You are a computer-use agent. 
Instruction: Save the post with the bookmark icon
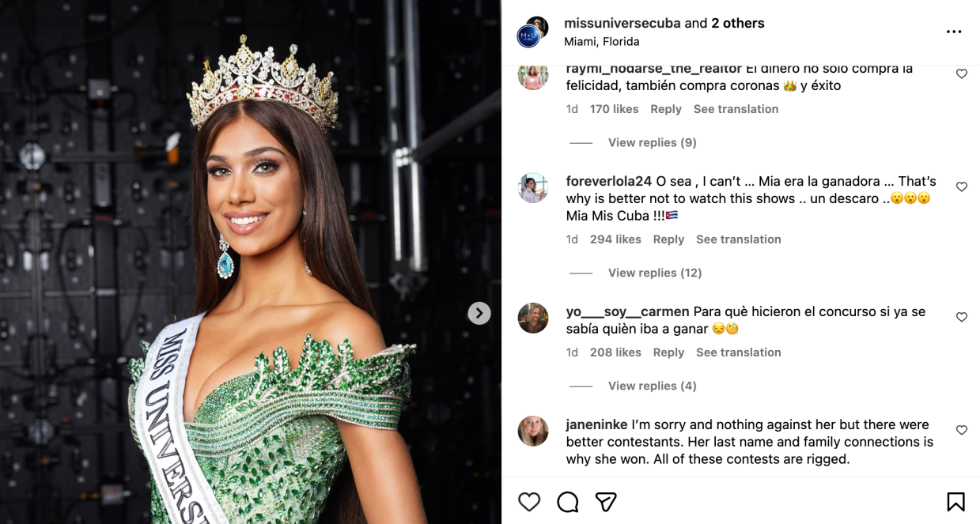[957, 501]
